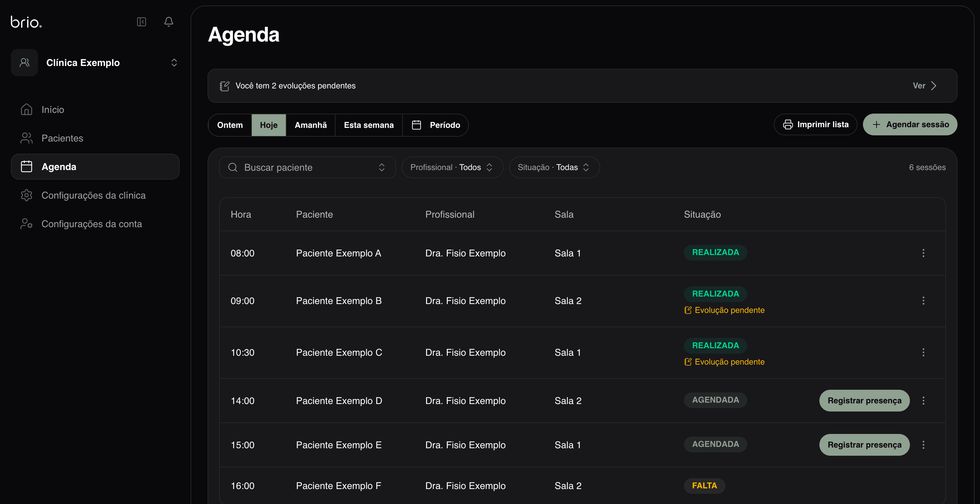Click Dra. Fisio Exemplo in the 14:00 row

point(465,401)
